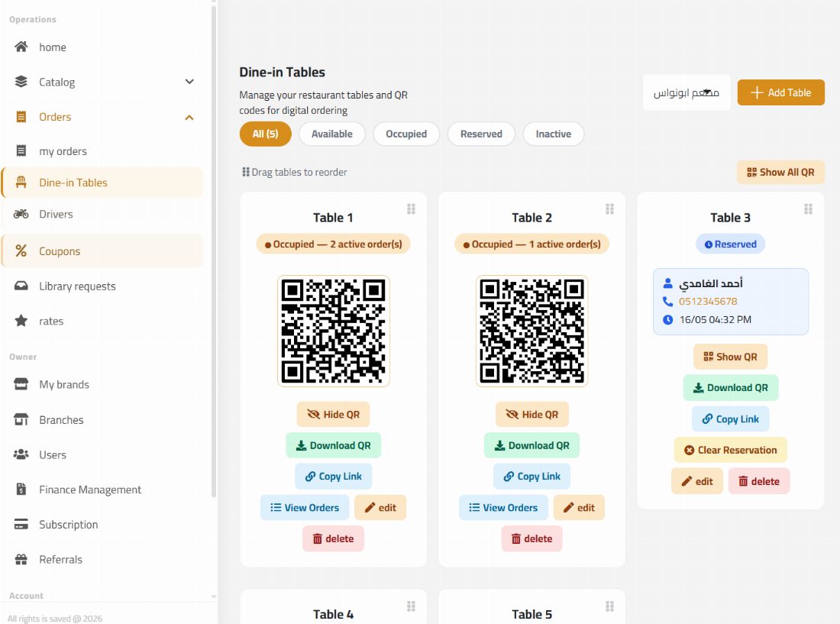Download QR for Table 2
Viewport: 840px width, 624px height.
[x=532, y=445]
